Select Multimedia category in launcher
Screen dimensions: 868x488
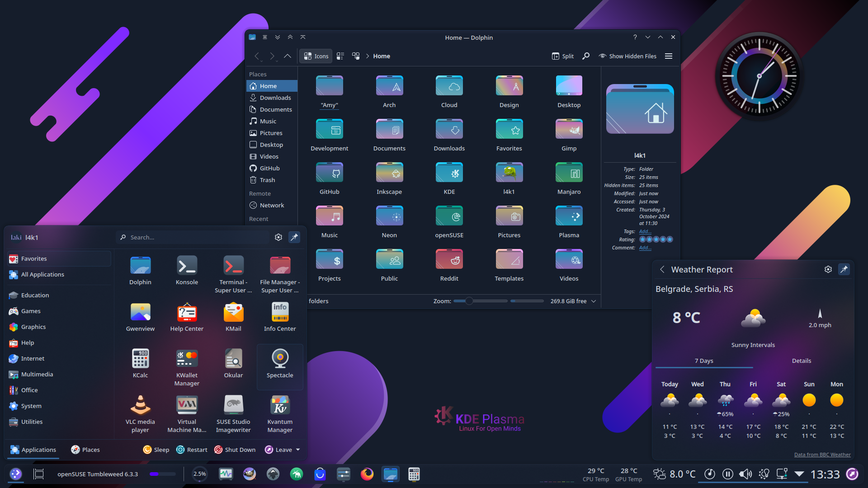(x=59, y=374)
